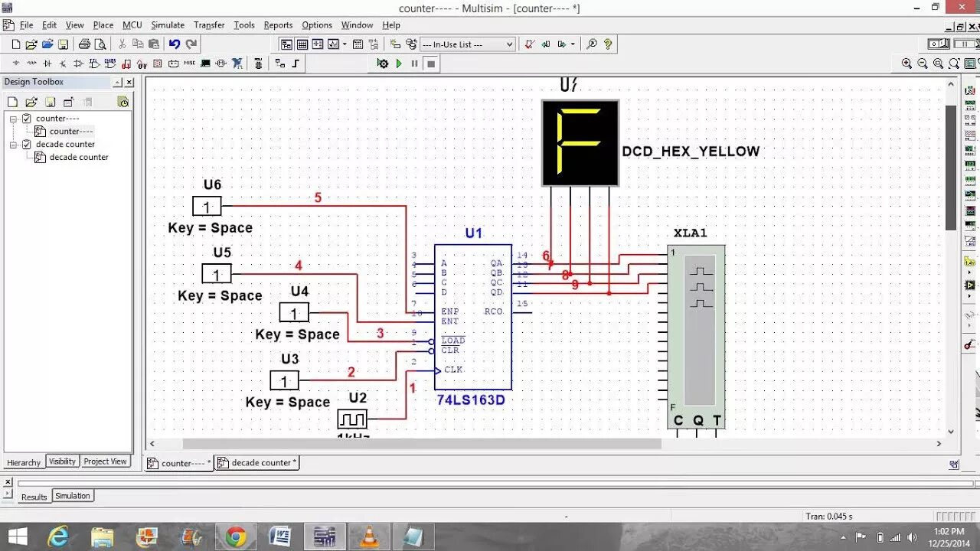
Task: Flip the simulation run switch at top right
Action: coord(939,44)
